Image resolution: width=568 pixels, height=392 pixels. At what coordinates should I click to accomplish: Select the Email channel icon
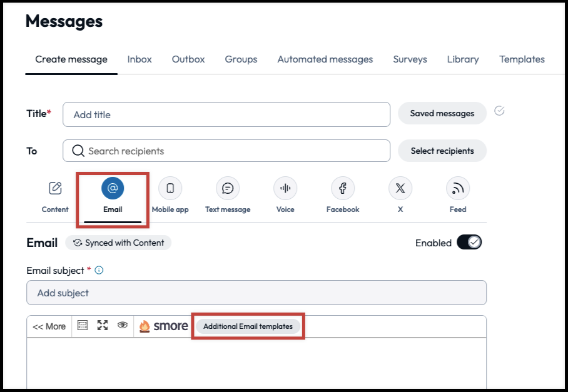point(112,188)
